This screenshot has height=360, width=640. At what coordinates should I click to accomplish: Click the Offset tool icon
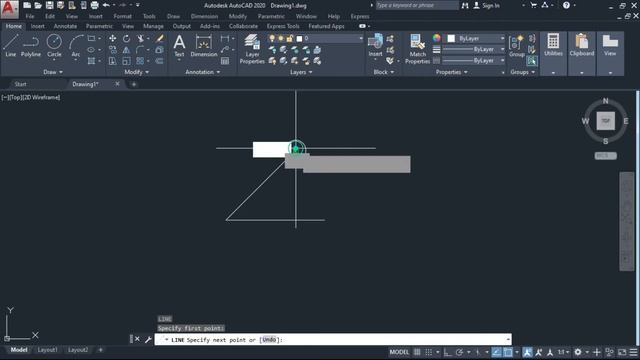click(x=160, y=61)
